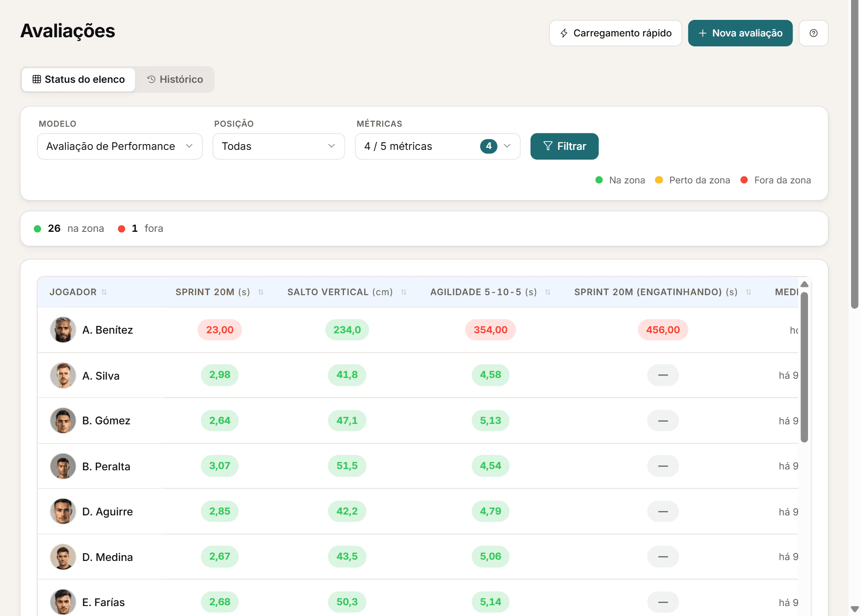Select the Status do elenco tab
This screenshot has height=616, width=861.
[79, 79]
